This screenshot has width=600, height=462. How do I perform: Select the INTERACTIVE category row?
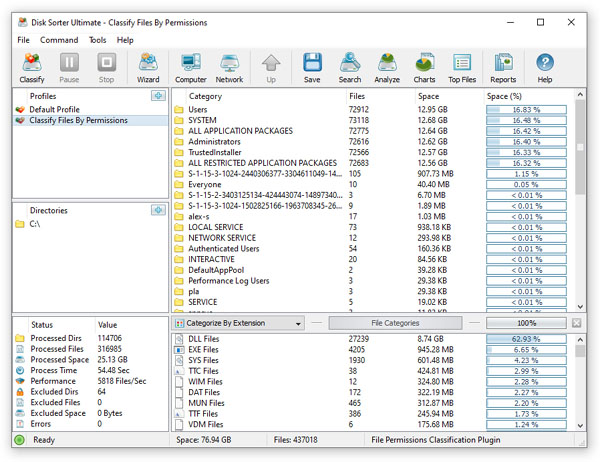[373, 259]
